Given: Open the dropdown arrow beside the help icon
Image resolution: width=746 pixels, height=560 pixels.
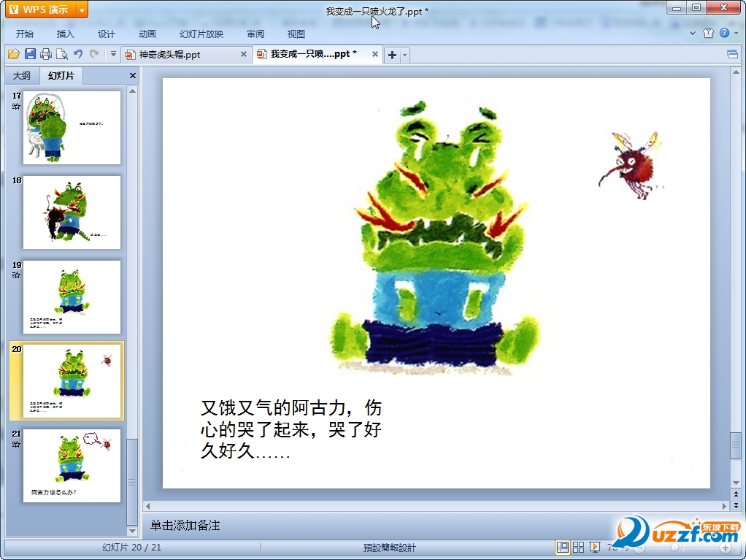Looking at the screenshot, I should pos(736,34).
